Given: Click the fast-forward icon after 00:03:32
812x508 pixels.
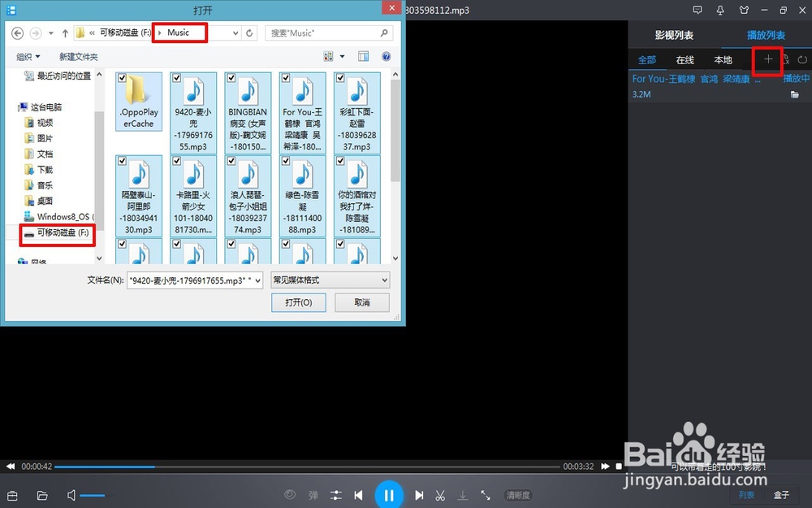Looking at the screenshot, I should [605, 467].
